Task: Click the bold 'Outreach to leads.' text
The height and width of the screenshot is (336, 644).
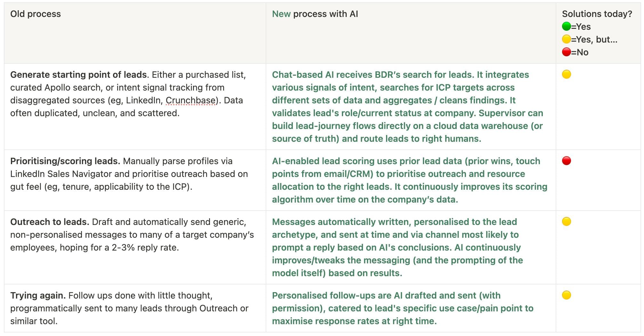Action: [x=50, y=222]
